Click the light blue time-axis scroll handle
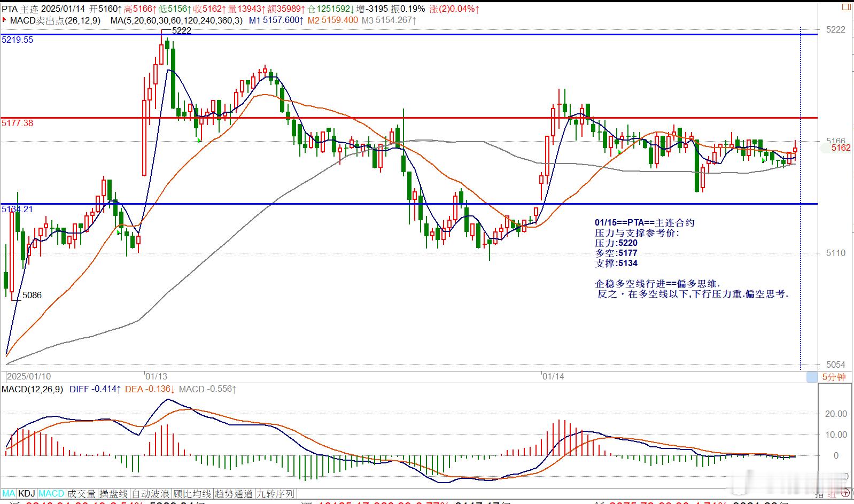This screenshot has width=854, height=504. 812,377
